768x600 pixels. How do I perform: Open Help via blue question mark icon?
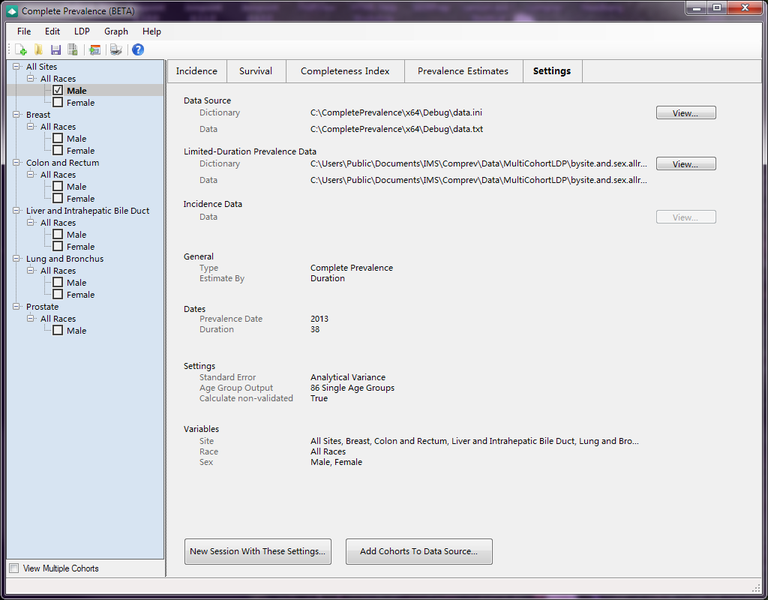[138, 50]
